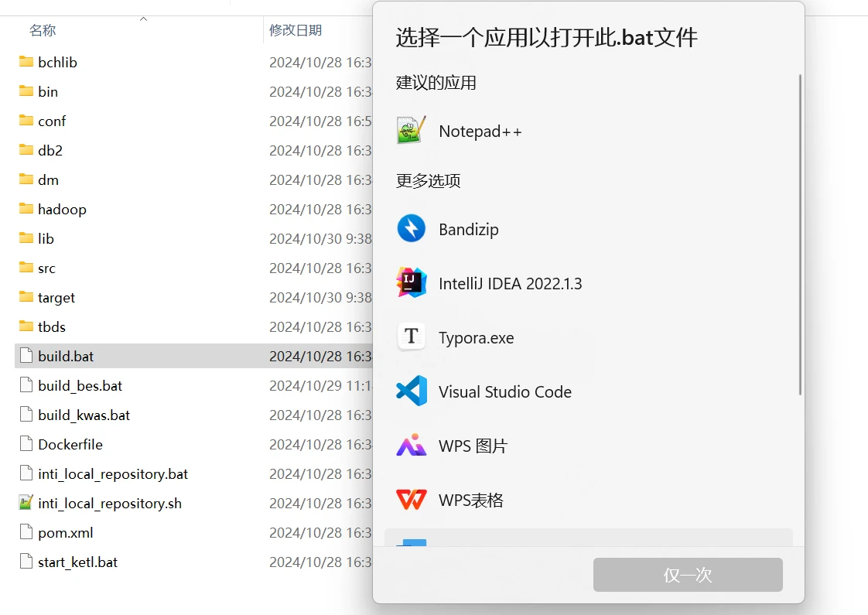Click the conf folder icon
This screenshot has height=615, width=868.
26,120
